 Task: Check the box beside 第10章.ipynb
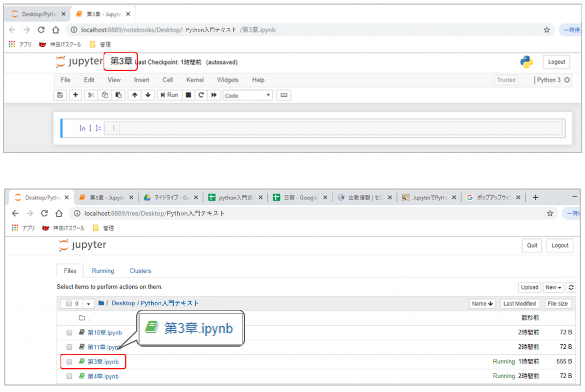69,332
